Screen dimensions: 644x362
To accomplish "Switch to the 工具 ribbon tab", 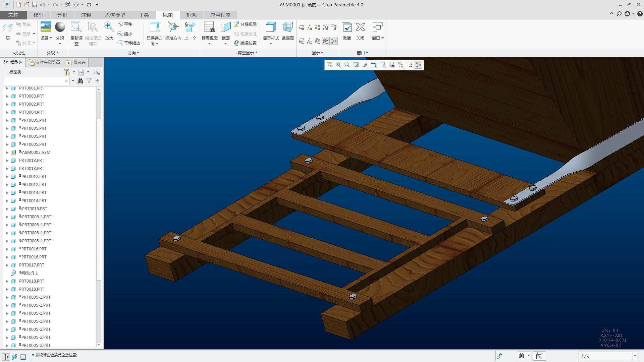I will tap(144, 15).
